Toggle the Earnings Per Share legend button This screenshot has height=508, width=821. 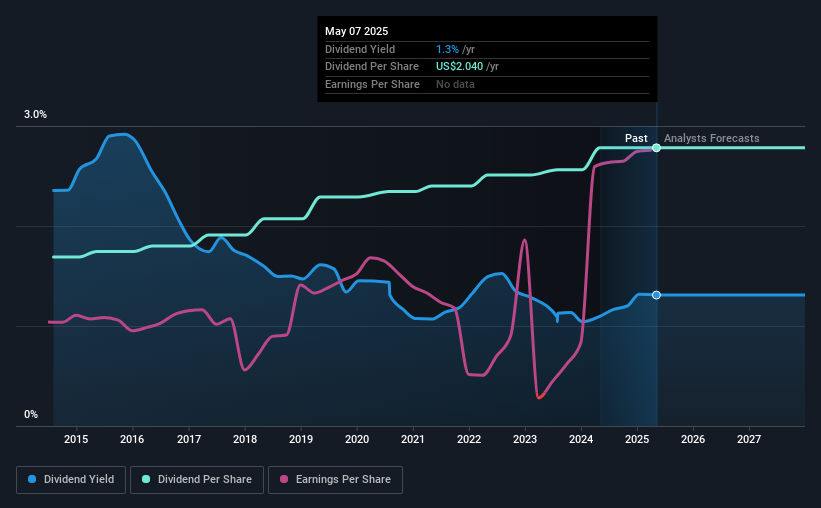point(335,480)
